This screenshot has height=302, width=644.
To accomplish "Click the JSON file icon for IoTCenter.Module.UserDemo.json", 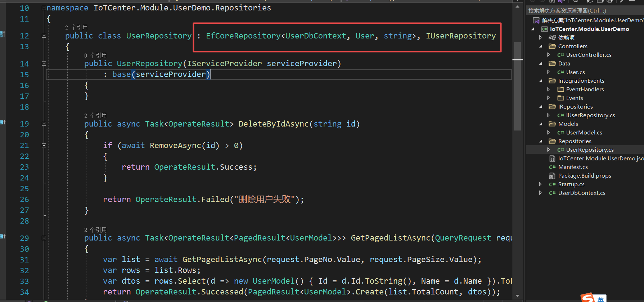I will (552, 159).
